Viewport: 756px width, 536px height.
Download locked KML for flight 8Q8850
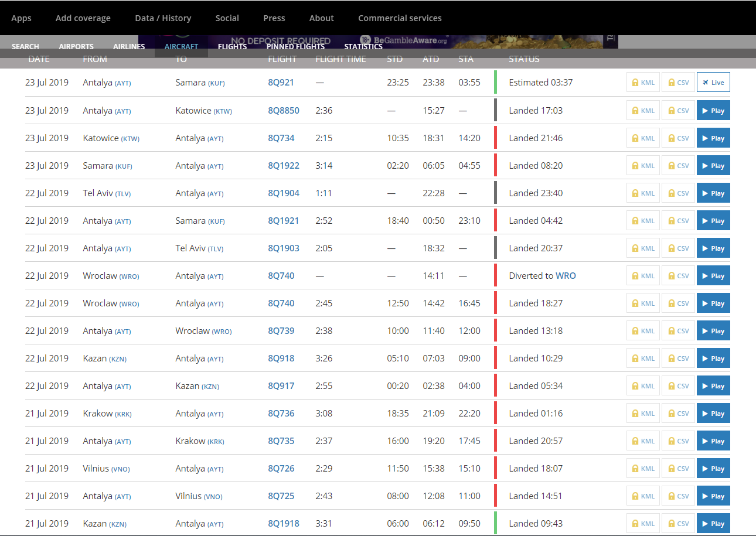(643, 111)
